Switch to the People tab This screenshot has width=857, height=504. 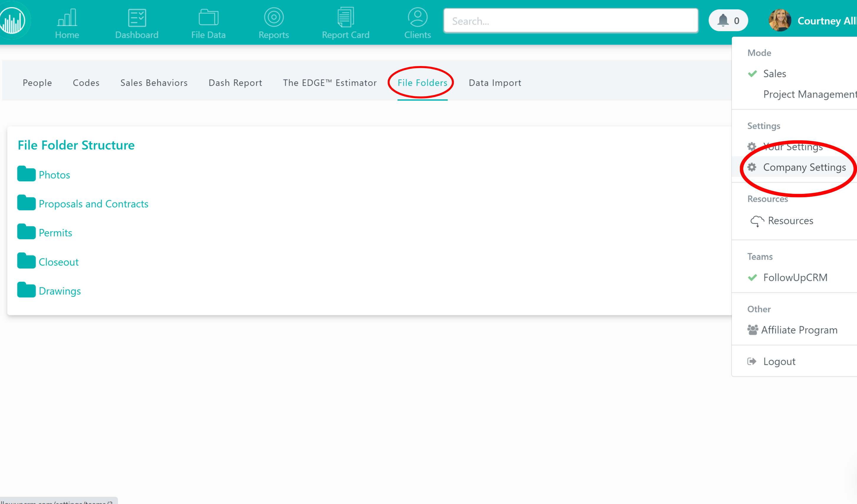tap(37, 83)
